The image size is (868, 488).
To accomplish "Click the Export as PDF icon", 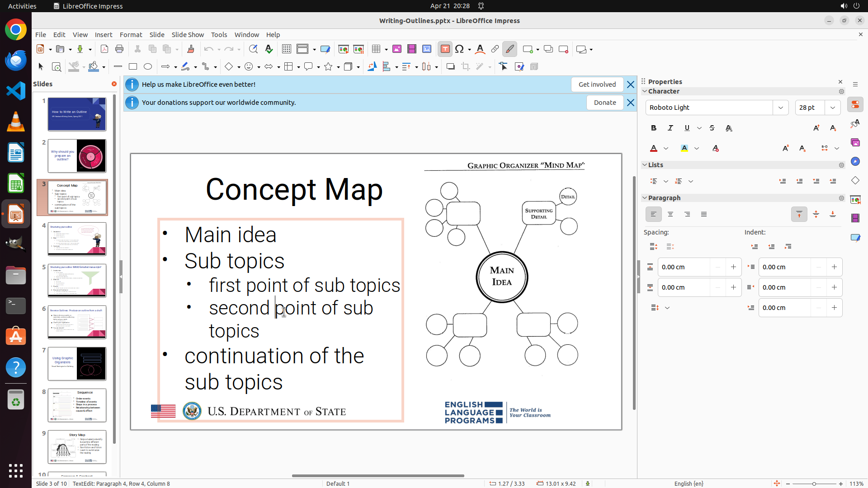I will 104,49.
